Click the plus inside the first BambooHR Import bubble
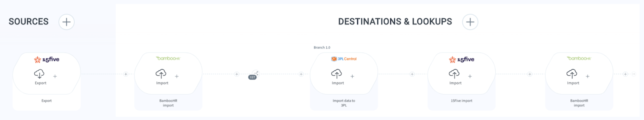This screenshot has width=644, height=120. coord(177,76)
